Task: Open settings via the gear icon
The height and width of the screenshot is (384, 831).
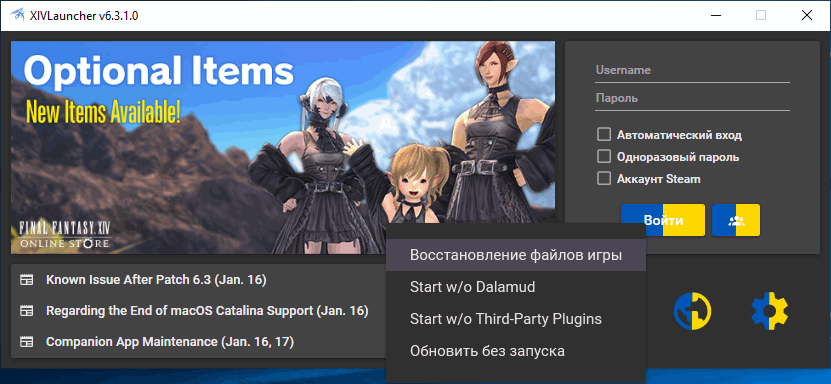Action: point(770,311)
